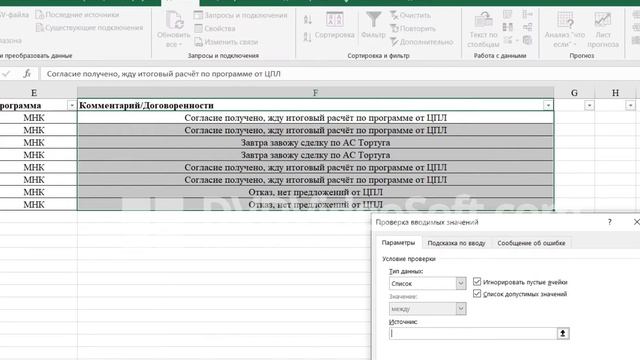Click first 'Отказ, нет предложений от ЦПЛ' cell
Screen dimensions: 640x360
click(316, 192)
